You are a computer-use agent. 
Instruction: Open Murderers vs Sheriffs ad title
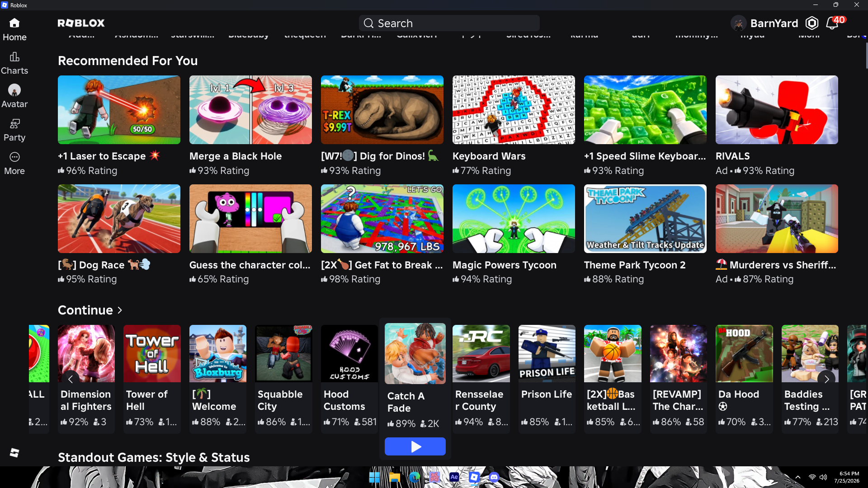[x=776, y=265]
